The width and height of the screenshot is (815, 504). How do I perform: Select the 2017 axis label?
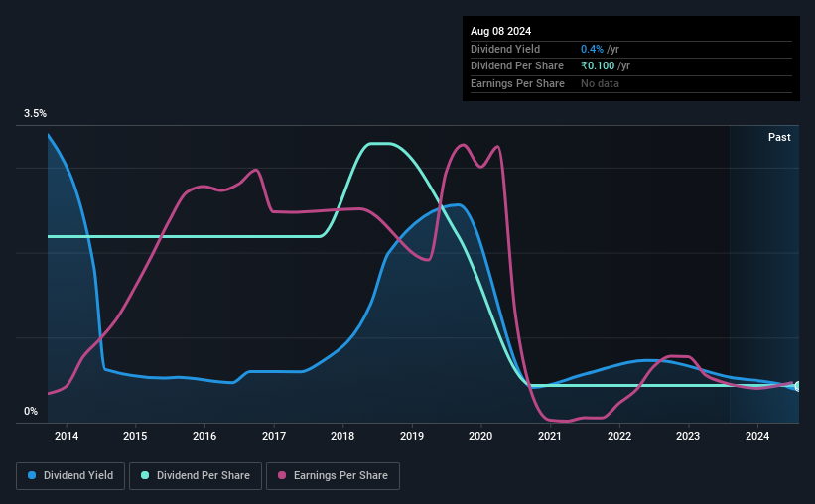coord(273,436)
